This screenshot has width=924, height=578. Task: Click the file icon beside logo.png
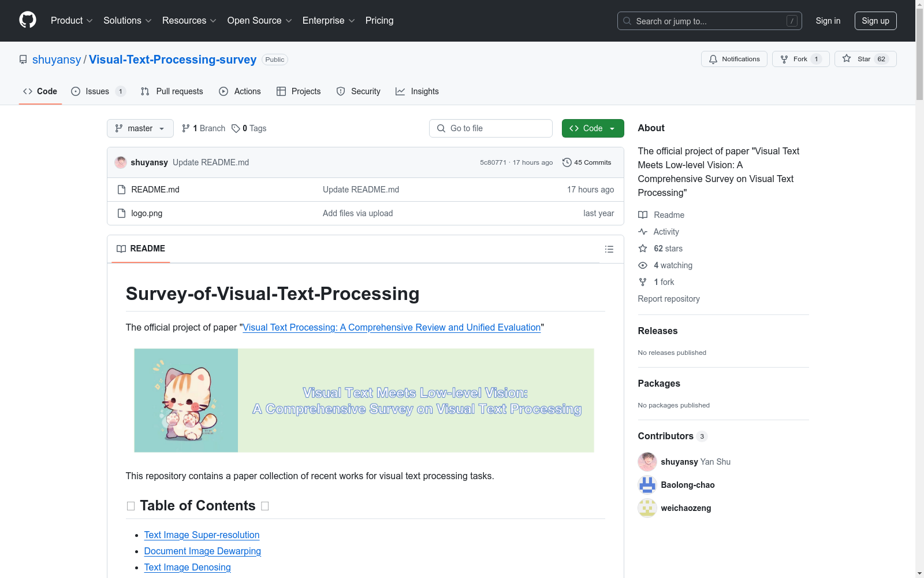[121, 213]
